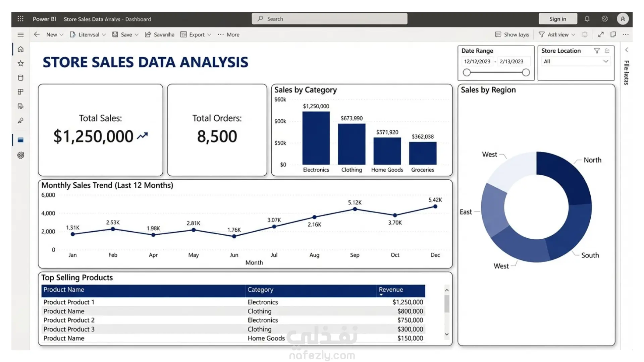Open the New menu
The width and height of the screenshot is (644, 362).
[55, 35]
